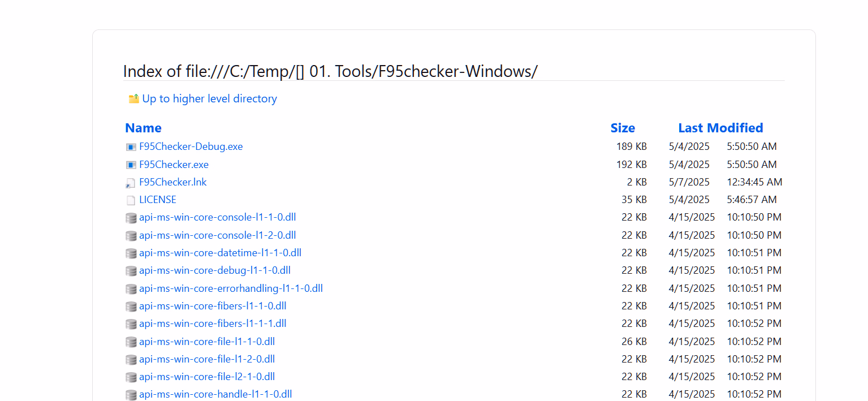The image size is (868, 401).
Task: Click the icon for api-ms-win-core-fibers-l1-1-1.dll
Action: [131, 324]
